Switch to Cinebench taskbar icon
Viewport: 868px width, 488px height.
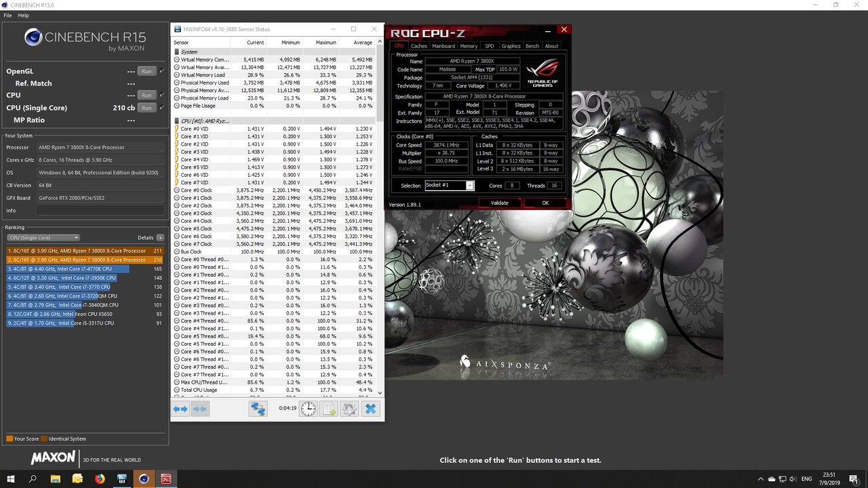tap(144, 479)
